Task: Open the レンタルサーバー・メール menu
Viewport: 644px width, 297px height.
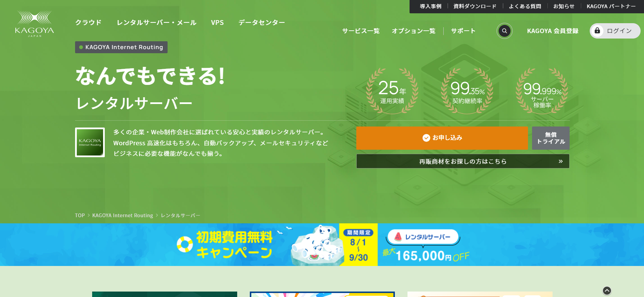Action: [x=157, y=23]
